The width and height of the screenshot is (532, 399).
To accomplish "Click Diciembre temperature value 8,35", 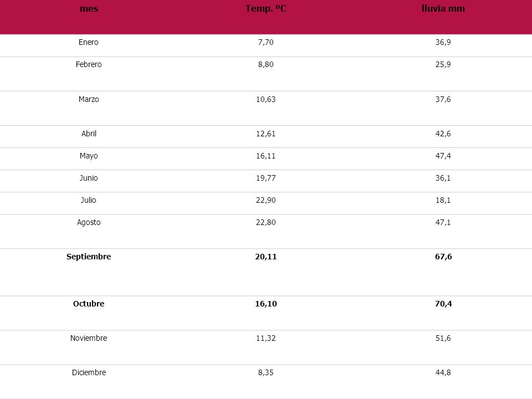I will (265, 372).
